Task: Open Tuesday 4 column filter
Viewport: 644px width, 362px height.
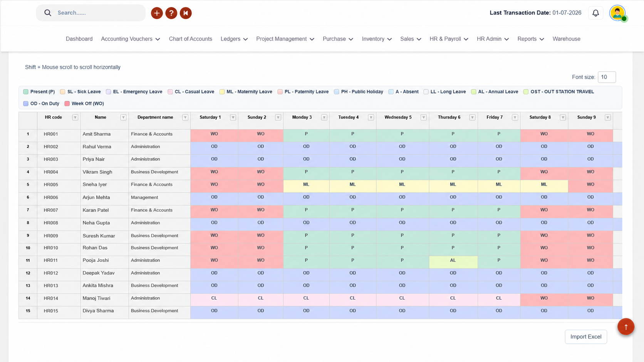Action: [371, 117]
